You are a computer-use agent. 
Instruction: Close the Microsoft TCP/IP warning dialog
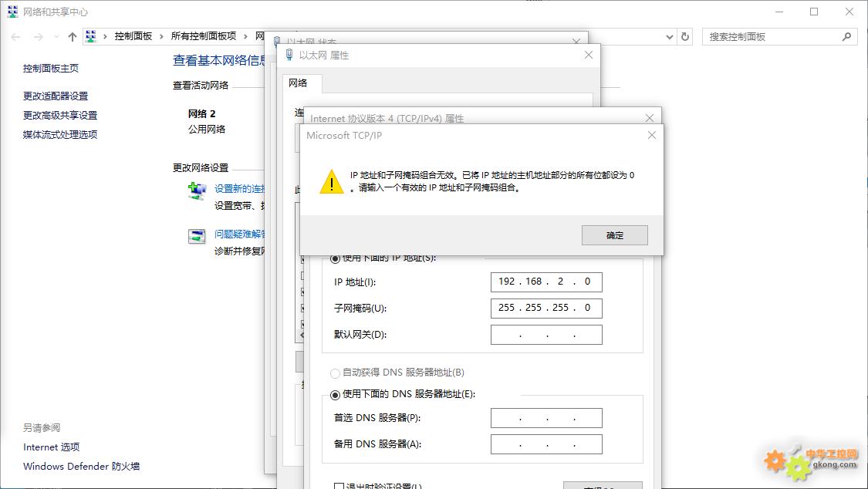pos(651,136)
